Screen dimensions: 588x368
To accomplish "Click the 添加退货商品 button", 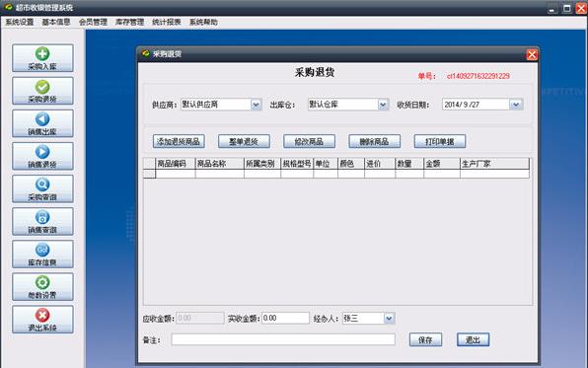I will [179, 141].
